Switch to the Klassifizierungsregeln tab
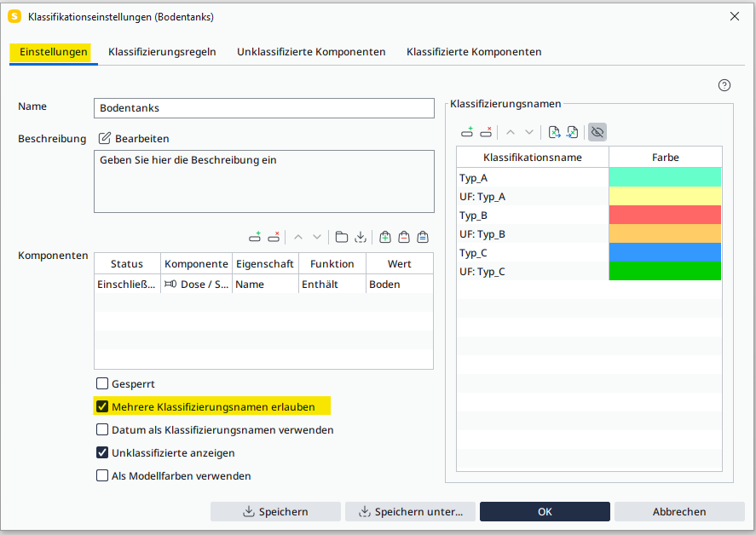756x535 pixels. 162,52
